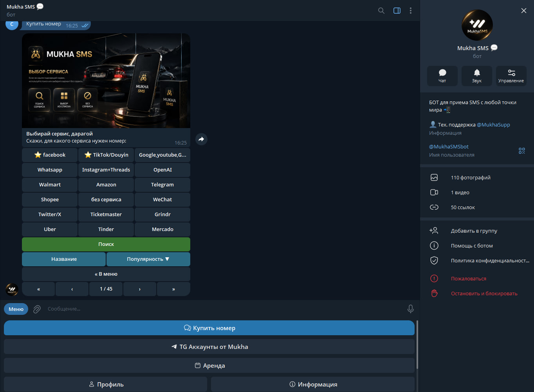Viewport: 534px width, 392px height.
Task: Open the QR code icon next to username
Action: pyautogui.click(x=522, y=151)
